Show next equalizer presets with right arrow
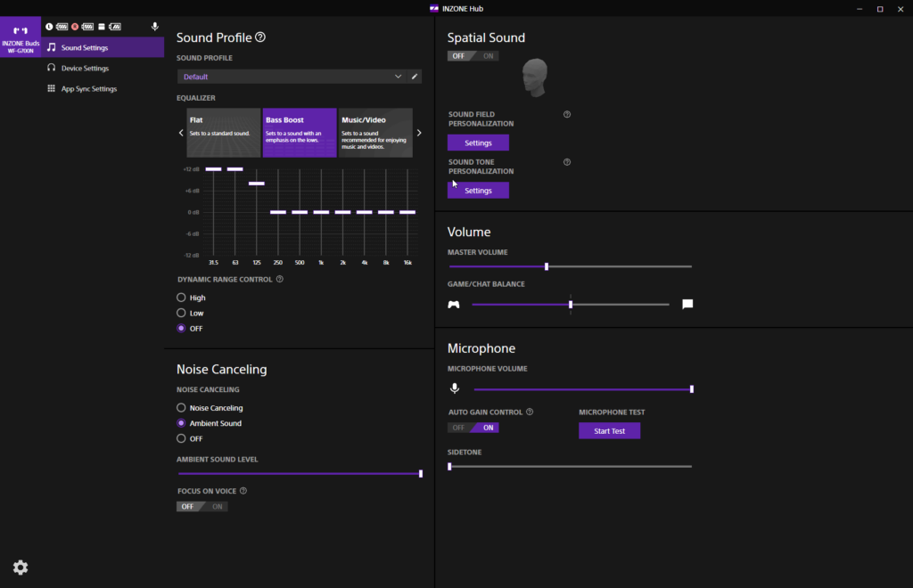The width and height of the screenshot is (913, 588). coord(419,133)
